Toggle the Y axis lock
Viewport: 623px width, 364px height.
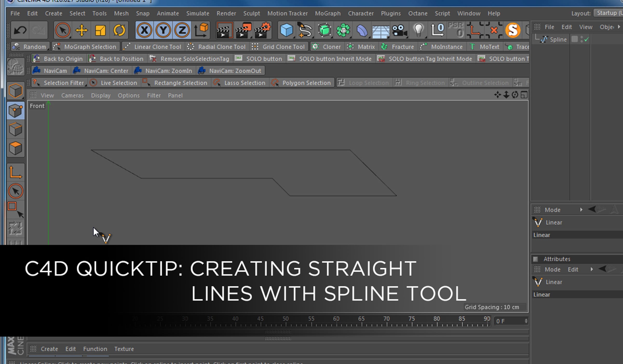[x=163, y=30]
